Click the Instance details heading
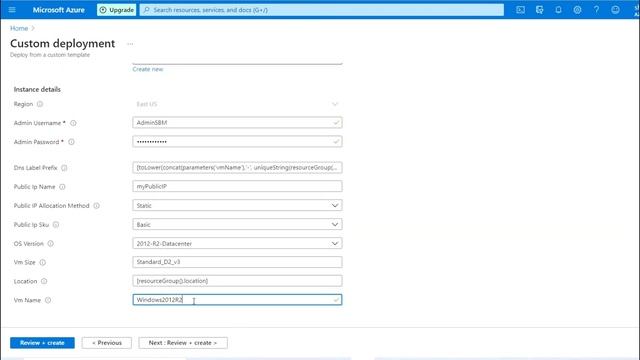Screen dimensions: 640x360 [37, 89]
